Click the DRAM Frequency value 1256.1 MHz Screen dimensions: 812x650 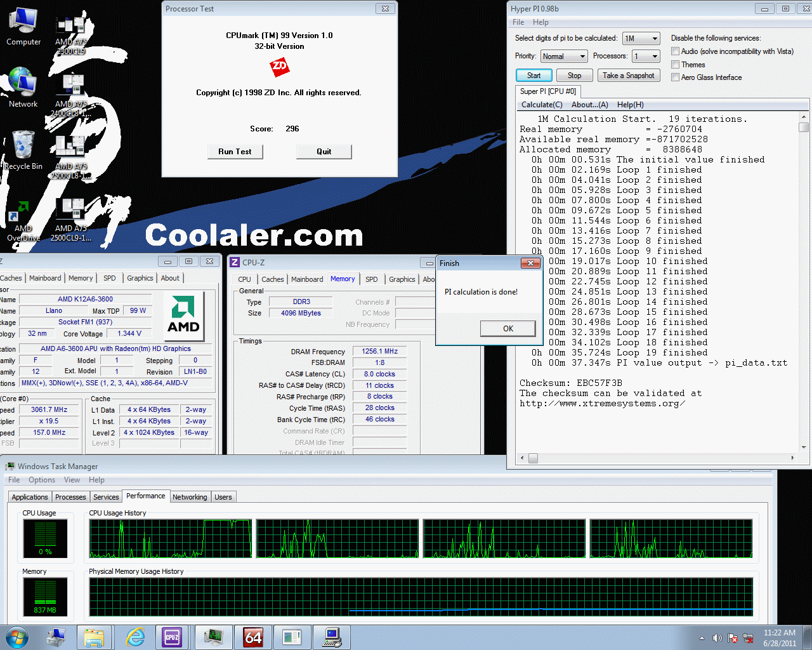pyautogui.click(x=379, y=351)
